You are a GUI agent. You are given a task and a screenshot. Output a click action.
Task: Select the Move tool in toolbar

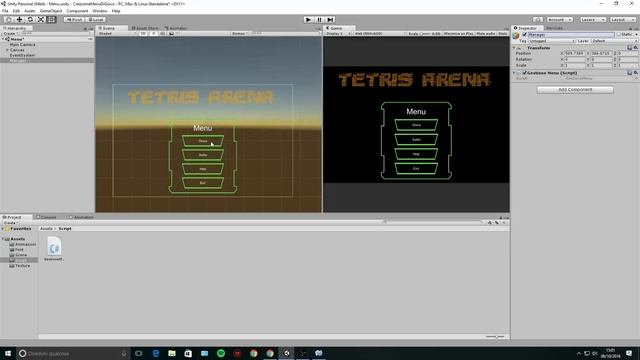click(19, 20)
